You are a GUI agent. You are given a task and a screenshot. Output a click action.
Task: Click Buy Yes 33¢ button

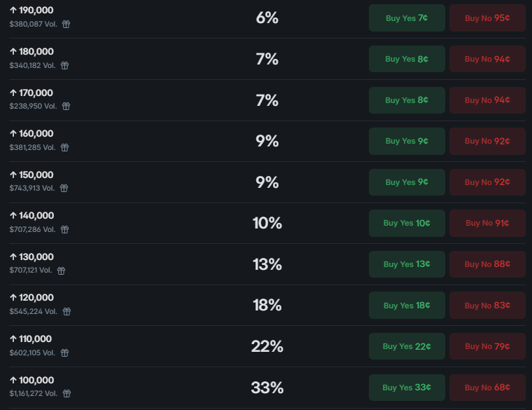[407, 388]
